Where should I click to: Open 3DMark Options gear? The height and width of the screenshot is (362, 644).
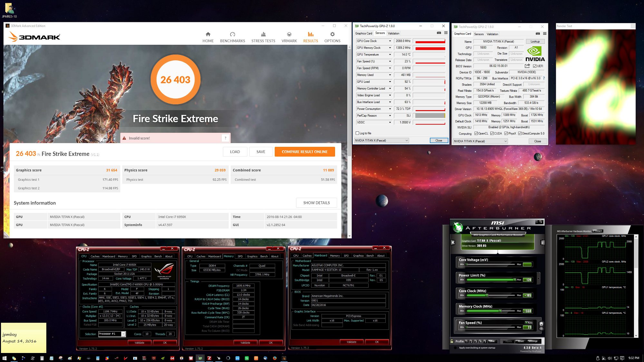tap(332, 37)
